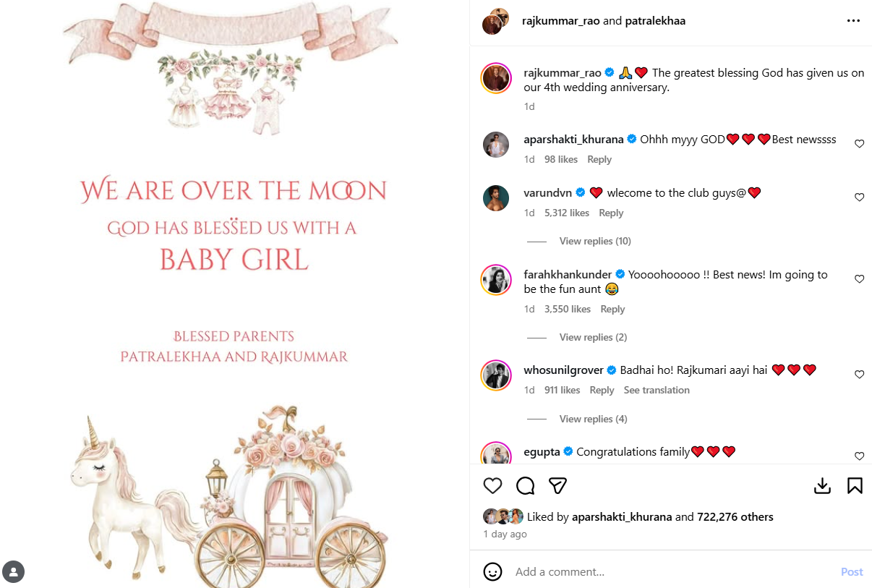Like aparshakti_khurana's comment
This screenshot has width=872, height=588.
(x=859, y=144)
